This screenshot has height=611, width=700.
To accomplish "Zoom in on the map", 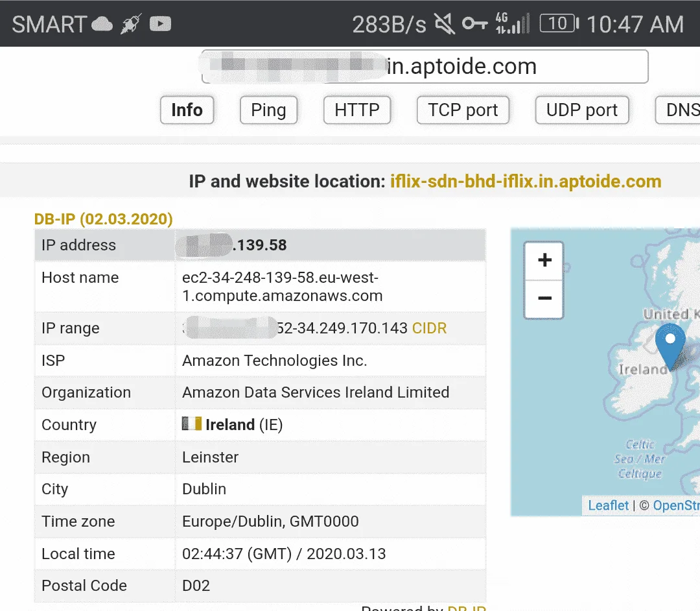I will point(544,260).
